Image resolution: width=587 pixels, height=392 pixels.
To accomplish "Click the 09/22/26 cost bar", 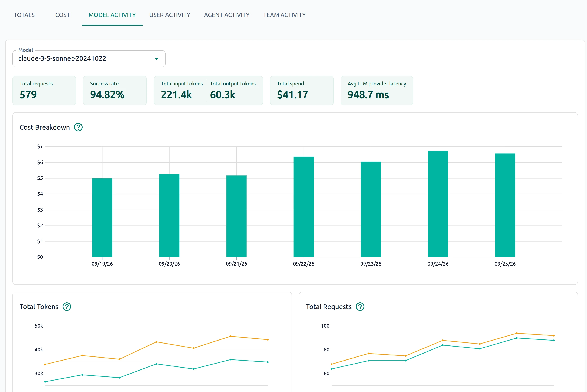I will [304, 207].
